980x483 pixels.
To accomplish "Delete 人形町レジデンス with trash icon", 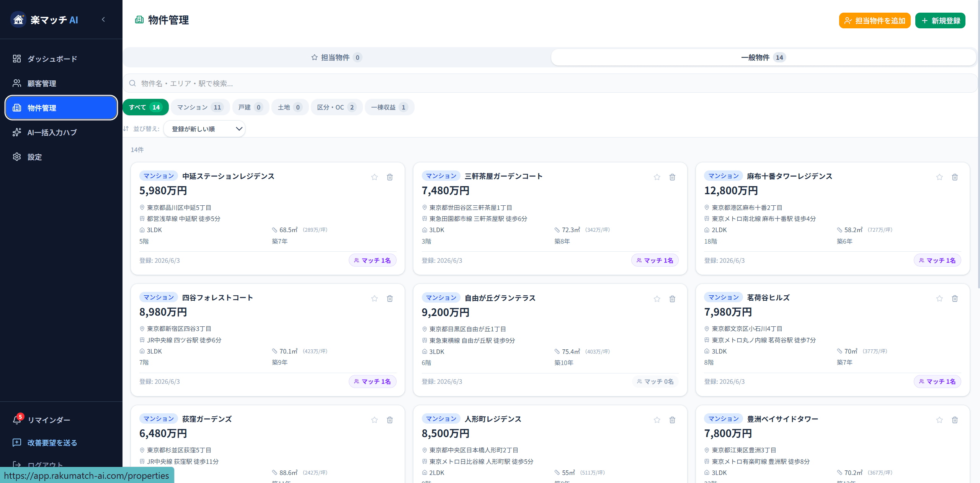I will click(672, 420).
